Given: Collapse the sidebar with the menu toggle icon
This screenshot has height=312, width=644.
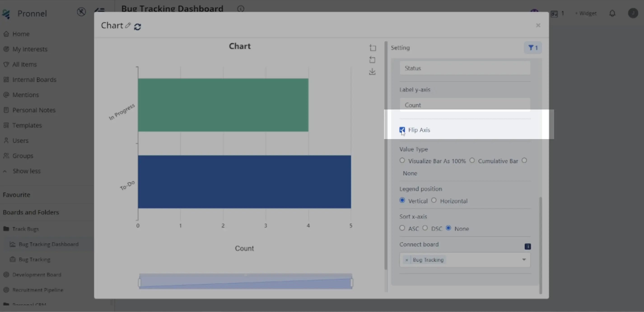Looking at the screenshot, I should pos(99,10).
